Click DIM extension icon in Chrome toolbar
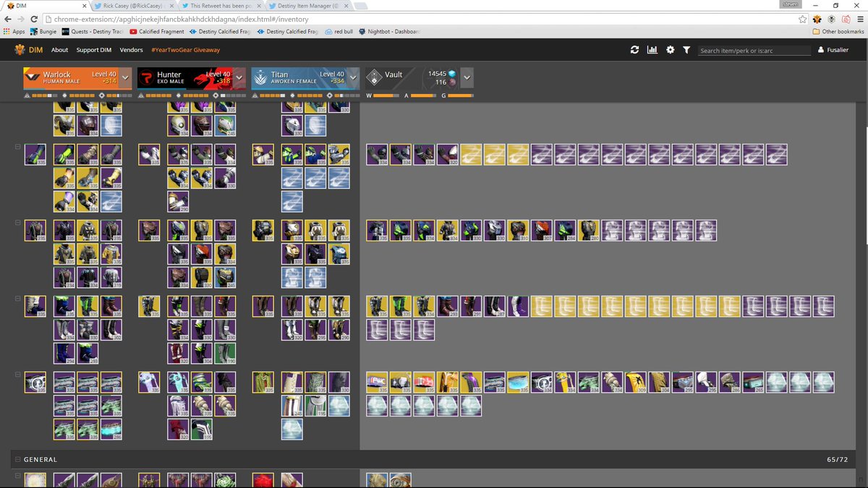Screen dimensions: 868x488 [x=817, y=19]
